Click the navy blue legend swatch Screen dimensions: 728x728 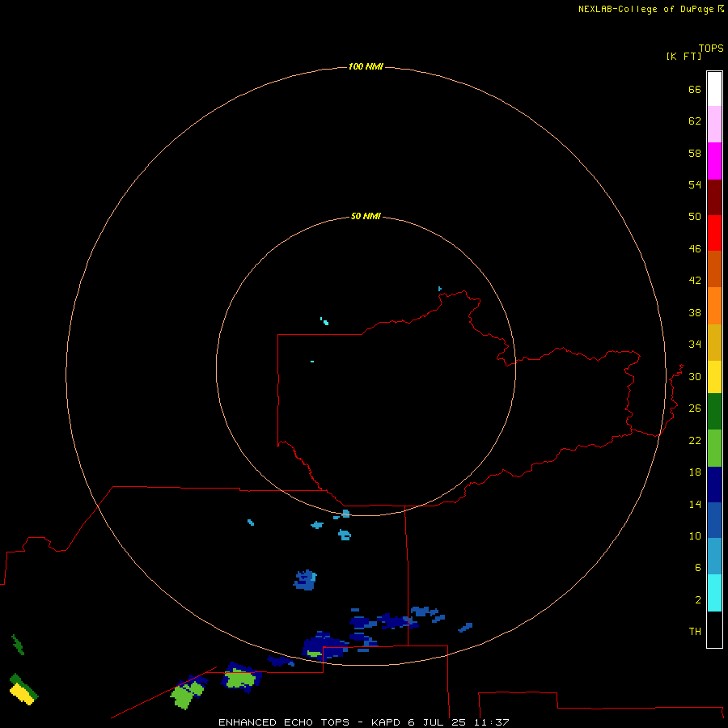coord(714,485)
